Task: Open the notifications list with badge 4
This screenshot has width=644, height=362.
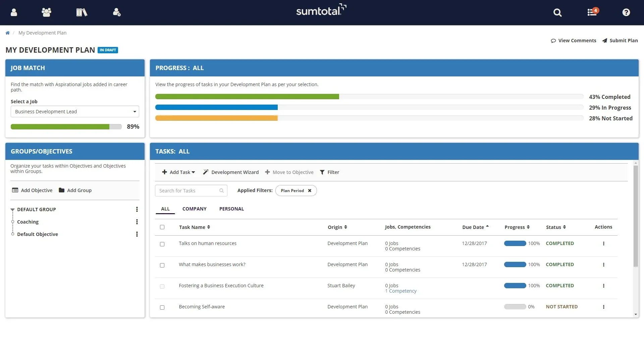Action: [592, 12]
